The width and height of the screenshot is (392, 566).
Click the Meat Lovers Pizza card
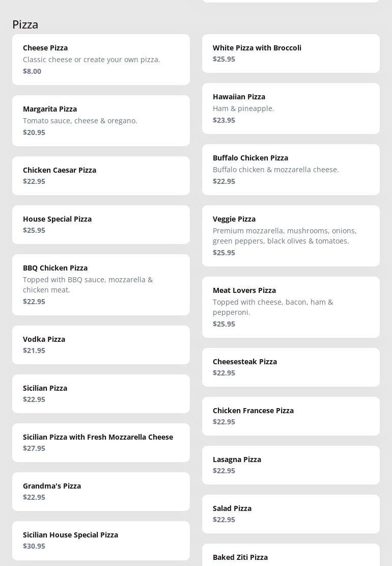291,307
